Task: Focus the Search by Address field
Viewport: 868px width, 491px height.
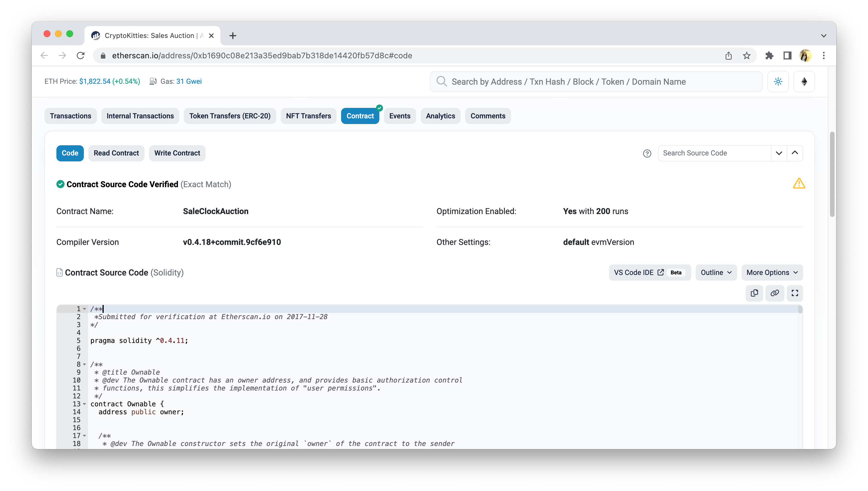Action: [596, 82]
